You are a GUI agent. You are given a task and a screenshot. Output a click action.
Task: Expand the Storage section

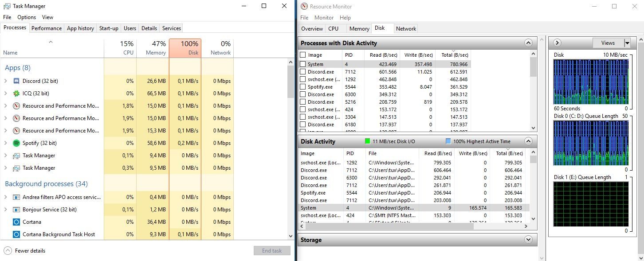click(528, 240)
